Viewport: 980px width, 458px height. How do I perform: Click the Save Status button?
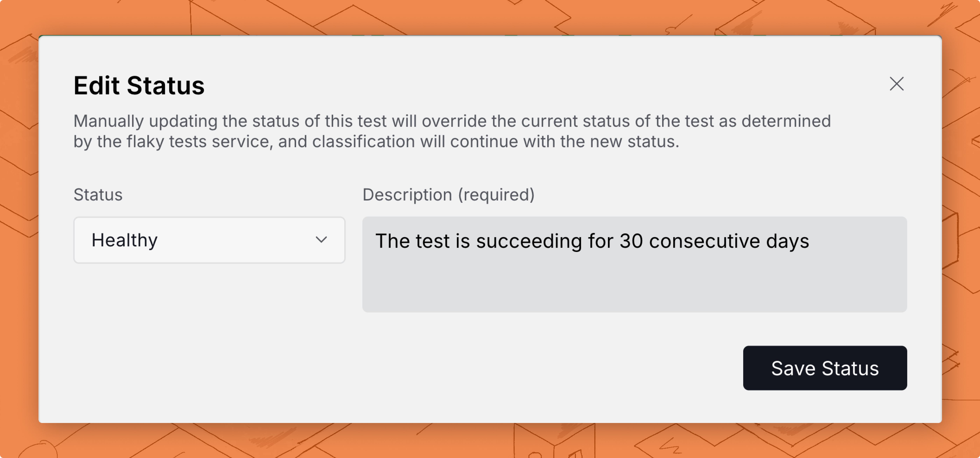pyautogui.click(x=825, y=368)
